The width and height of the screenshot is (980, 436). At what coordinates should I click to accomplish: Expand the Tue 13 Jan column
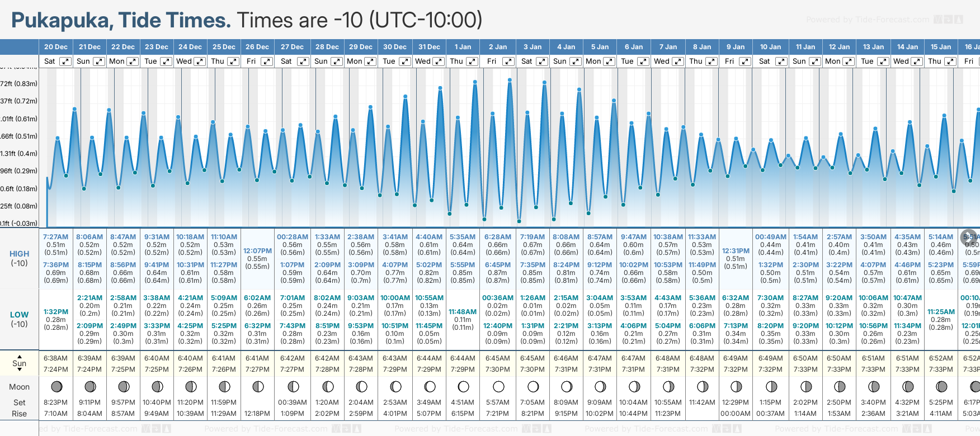[x=883, y=61]
